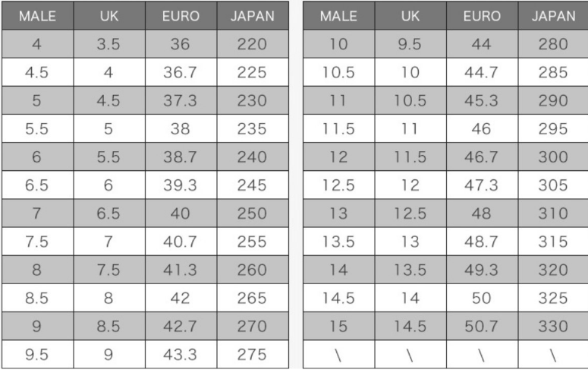Click the Euro size 44.7 cell

point(482,74)
